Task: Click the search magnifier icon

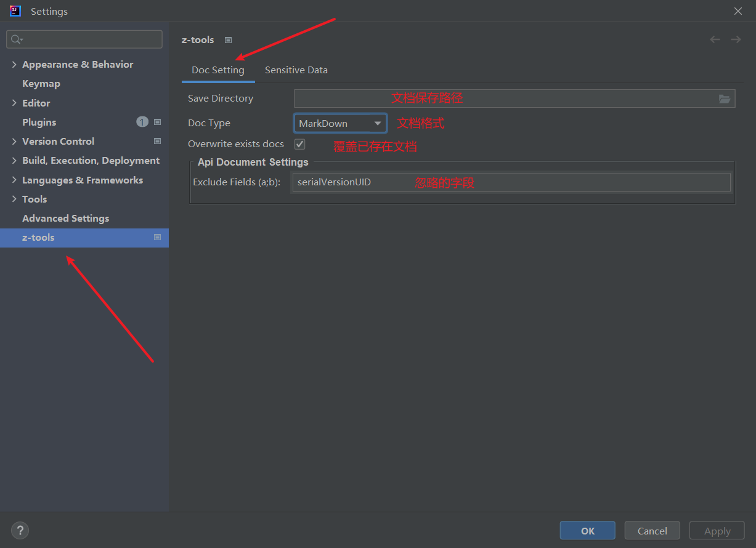Action: click(17, 39)
